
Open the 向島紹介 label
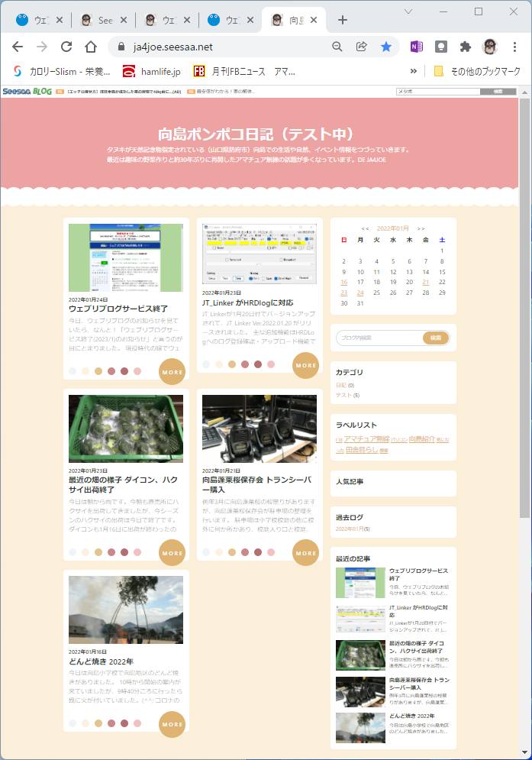[421, 438]
